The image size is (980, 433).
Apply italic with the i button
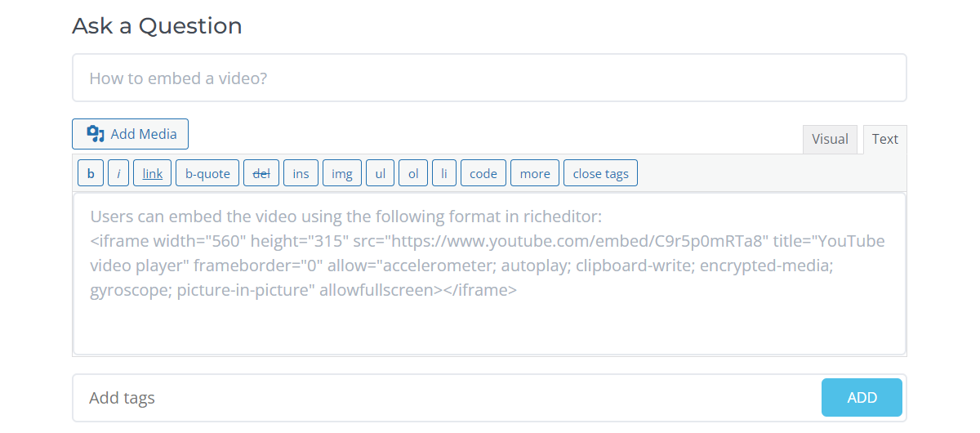pyautogui.click(x=118, y=173)
